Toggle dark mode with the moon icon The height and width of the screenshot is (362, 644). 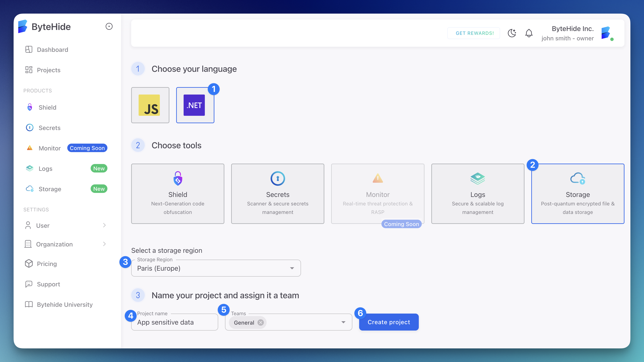pos(512,33)
